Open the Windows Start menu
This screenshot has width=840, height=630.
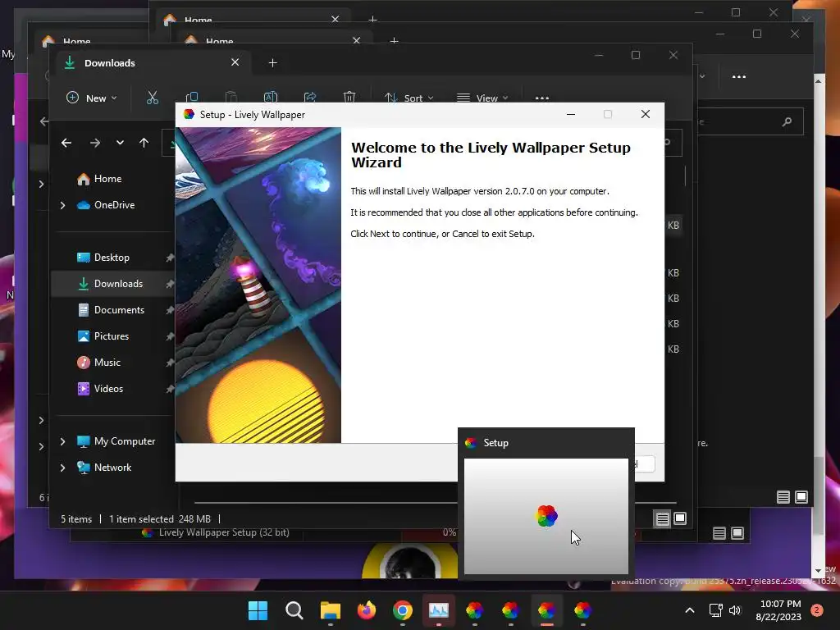[258, 610]
